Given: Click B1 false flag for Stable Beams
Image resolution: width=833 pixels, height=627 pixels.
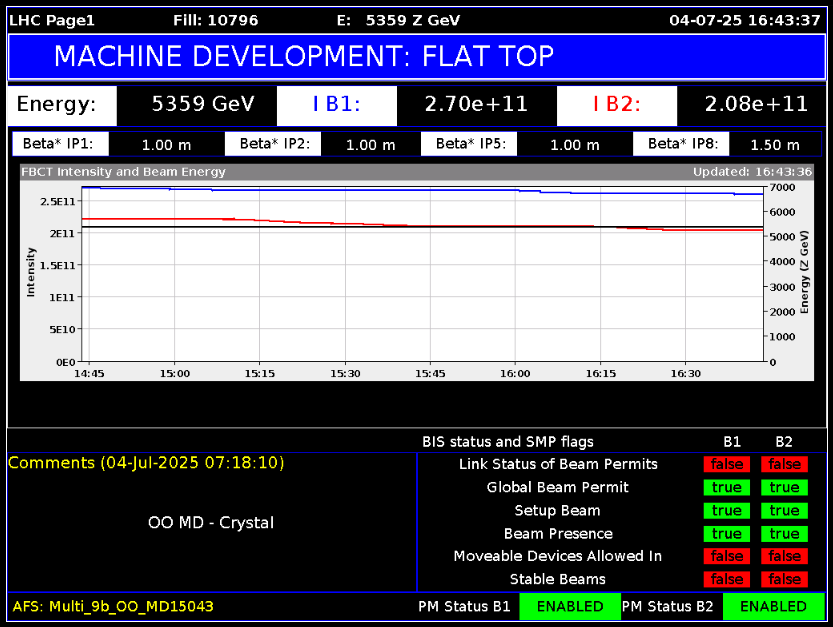Looking at the screenshot, I should [727, 579].
